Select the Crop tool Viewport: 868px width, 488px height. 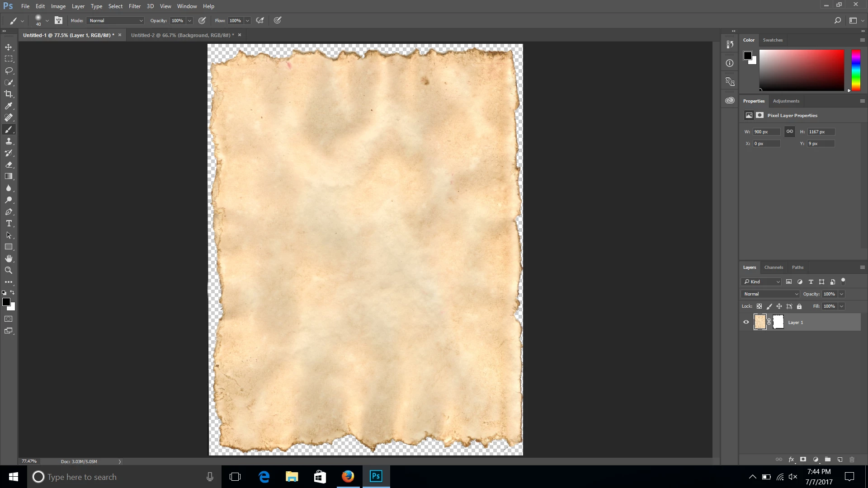[x=9, y=94]
